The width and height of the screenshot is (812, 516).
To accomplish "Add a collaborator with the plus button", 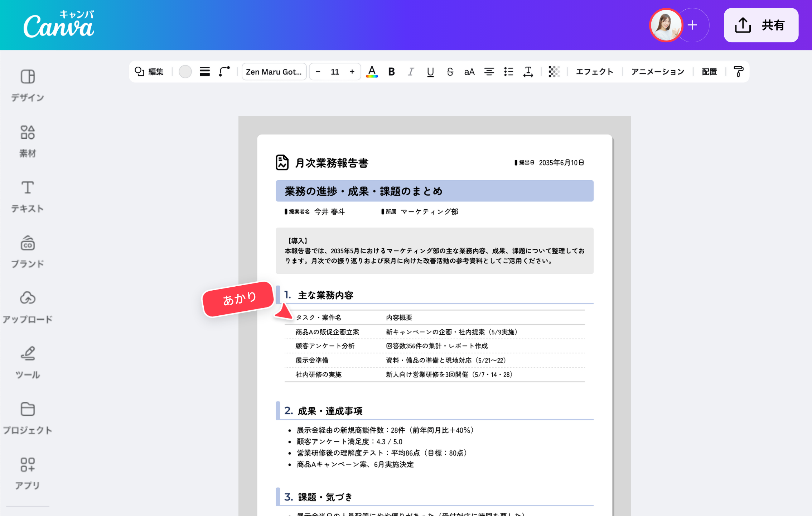I will coord(692,25).
